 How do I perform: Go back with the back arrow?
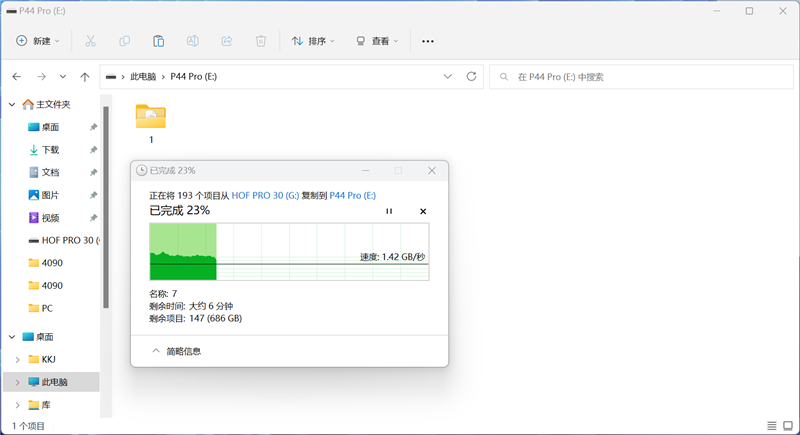click(x=17, y=76)
